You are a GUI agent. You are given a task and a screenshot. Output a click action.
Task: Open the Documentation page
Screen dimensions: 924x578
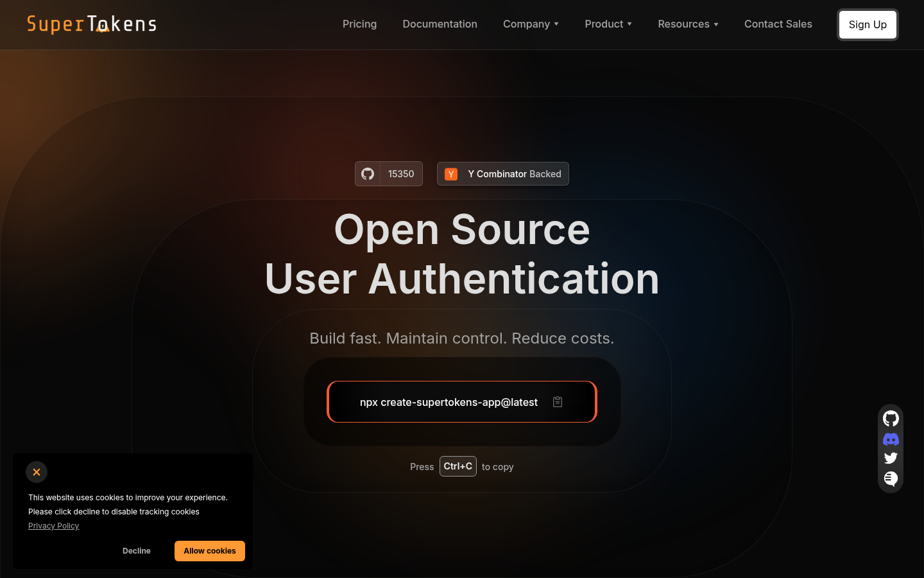point(440,24)
